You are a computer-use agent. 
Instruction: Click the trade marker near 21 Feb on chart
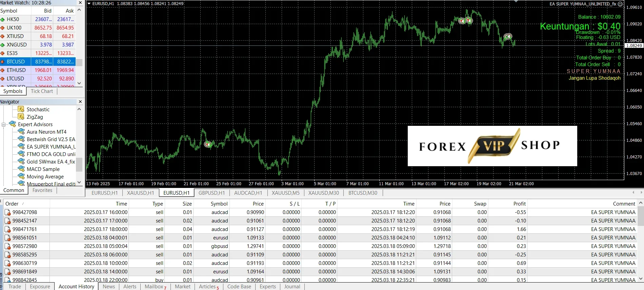coord(208,144)
